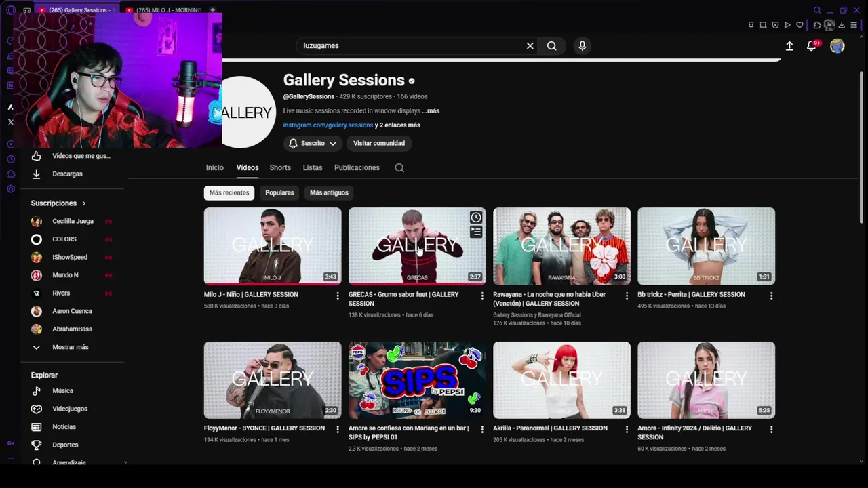The width and height of the screenshot is (868, 488).
Task: Switch to the Publicaciones channel tab
Action: 357,167
